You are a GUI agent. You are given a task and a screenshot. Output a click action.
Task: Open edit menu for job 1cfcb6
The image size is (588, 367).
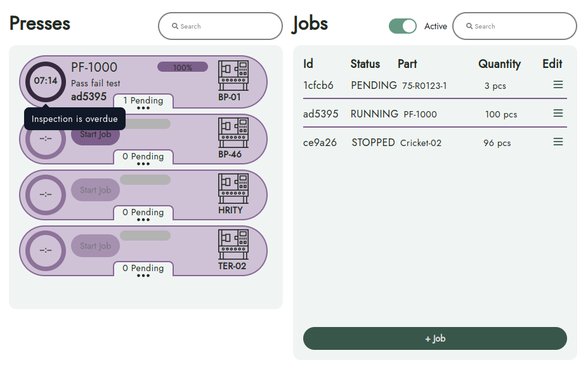pyautogui.click(x=558, y=85)
